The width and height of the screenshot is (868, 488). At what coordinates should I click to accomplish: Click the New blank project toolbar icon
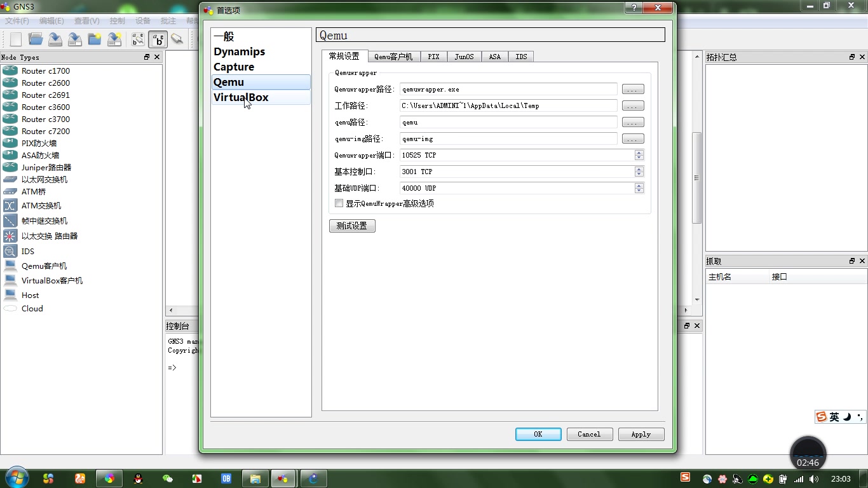click(x=16, y=39)
